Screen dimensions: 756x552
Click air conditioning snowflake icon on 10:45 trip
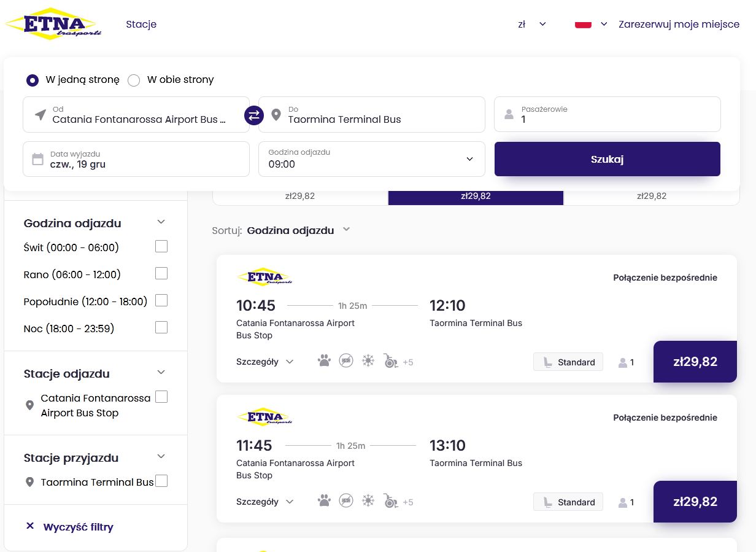pyautogui.click(x=368, y=361)
